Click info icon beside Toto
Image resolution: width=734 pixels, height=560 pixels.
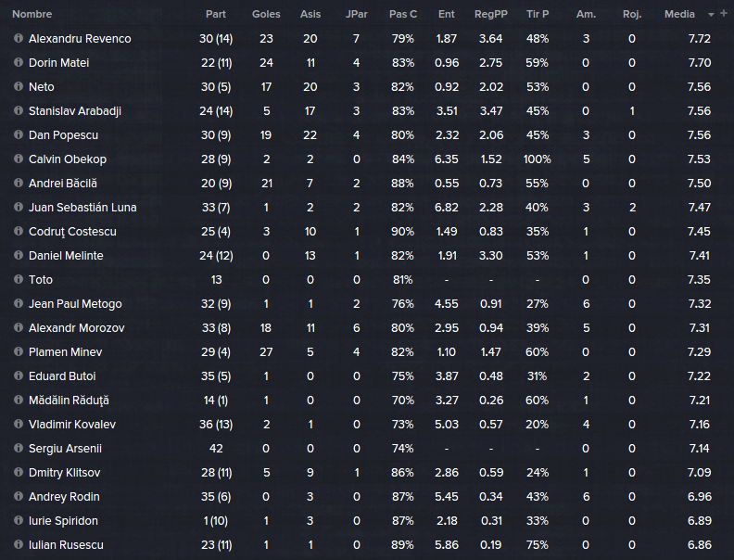click(19, 279)
